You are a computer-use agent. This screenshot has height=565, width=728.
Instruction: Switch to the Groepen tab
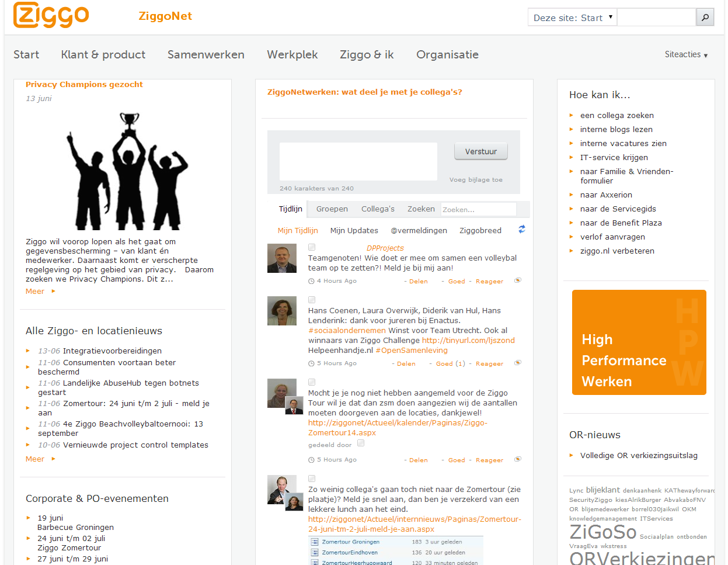click(332, 209)
